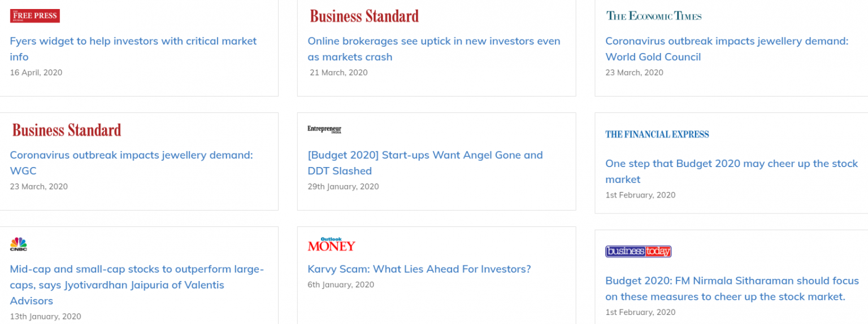Click the Free Press Journal logo
The image size is (868, 324).
(x=35, y=16)
